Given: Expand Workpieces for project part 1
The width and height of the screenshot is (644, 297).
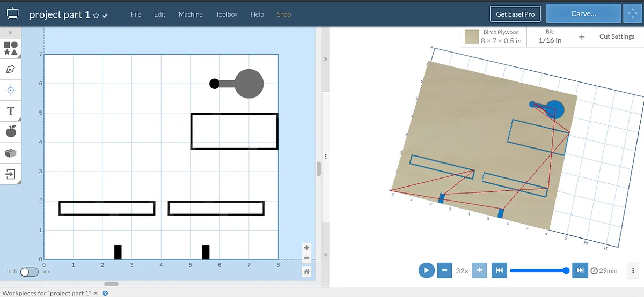Looking at the screenshot, I should (96, 293).
